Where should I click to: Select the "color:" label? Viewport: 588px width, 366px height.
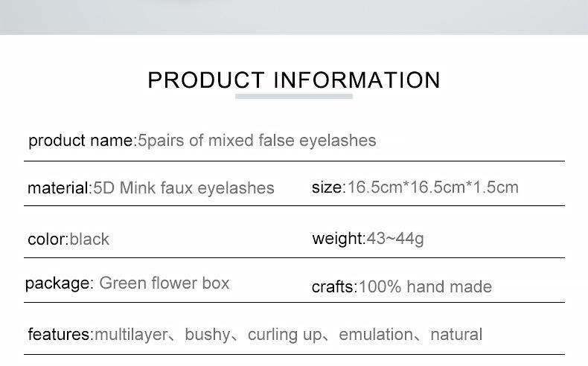48,240
